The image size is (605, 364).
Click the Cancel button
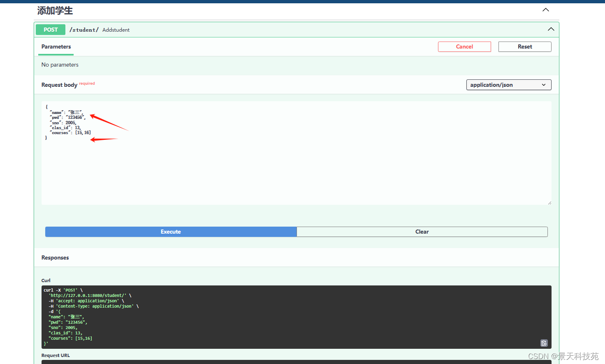tap(464, 46)
